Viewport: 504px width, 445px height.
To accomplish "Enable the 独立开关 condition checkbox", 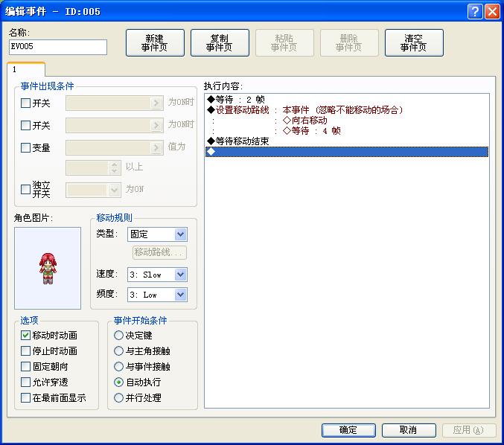I will point(25,189).
